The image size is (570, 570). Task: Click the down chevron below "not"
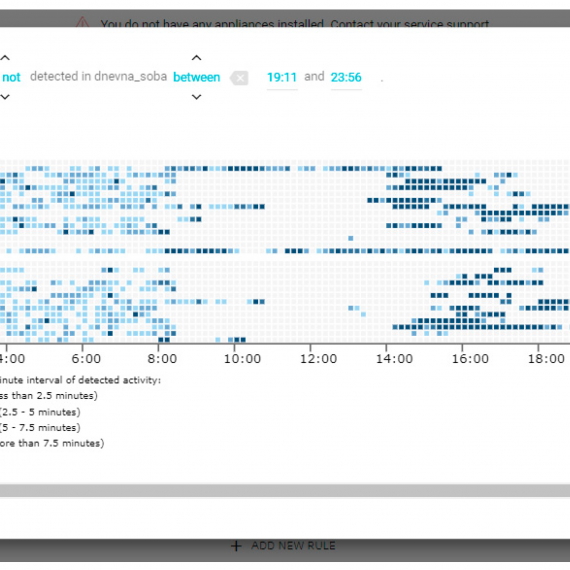pyautogui.click(x=5, y=97)
